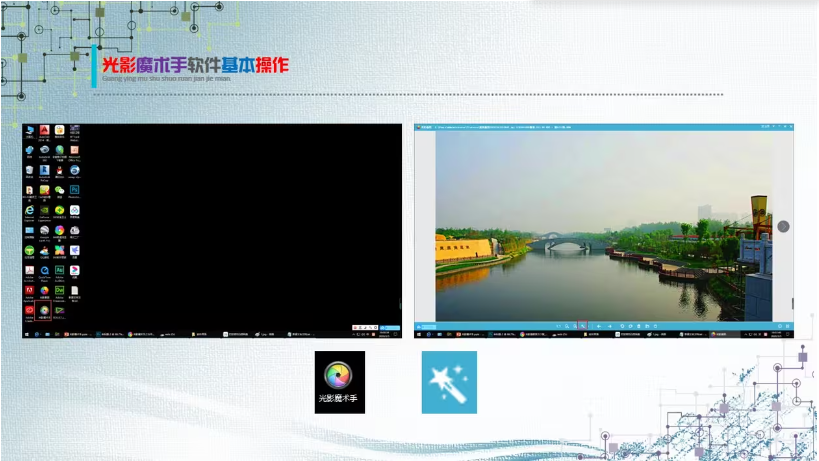The height and width of the screenshot is (461, 819).
Task: Open the WeChat desktop shortcut
Action: (60, 191)
